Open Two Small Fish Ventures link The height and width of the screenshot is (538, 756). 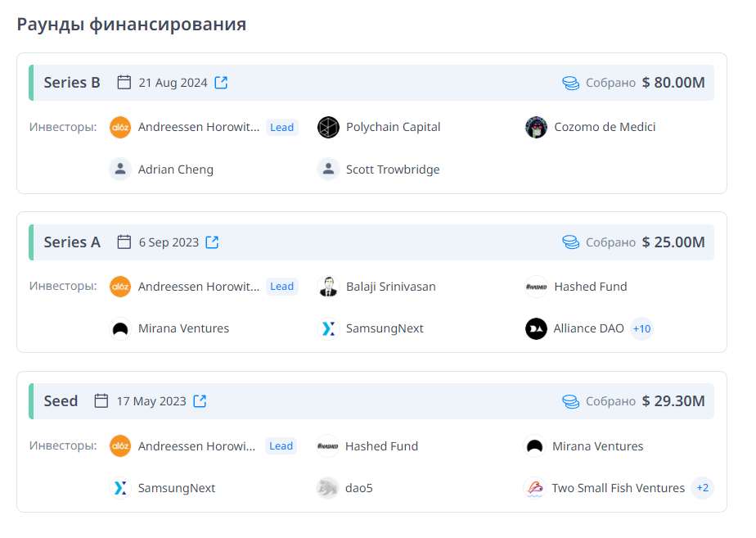(618, 488)
